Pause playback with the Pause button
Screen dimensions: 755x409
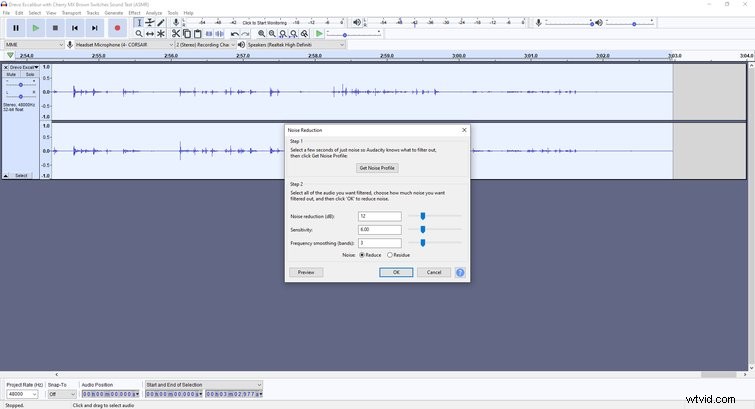tap(16, 28)
